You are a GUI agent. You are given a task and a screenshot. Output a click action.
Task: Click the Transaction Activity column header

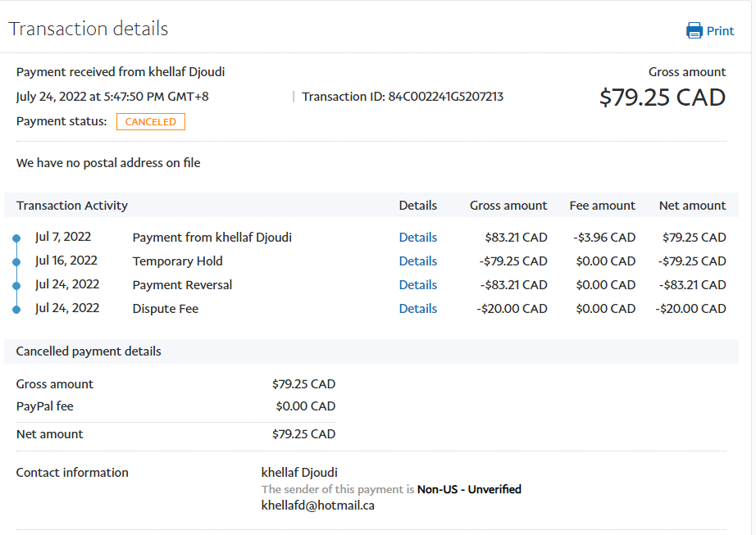click(x=72, y=206)
